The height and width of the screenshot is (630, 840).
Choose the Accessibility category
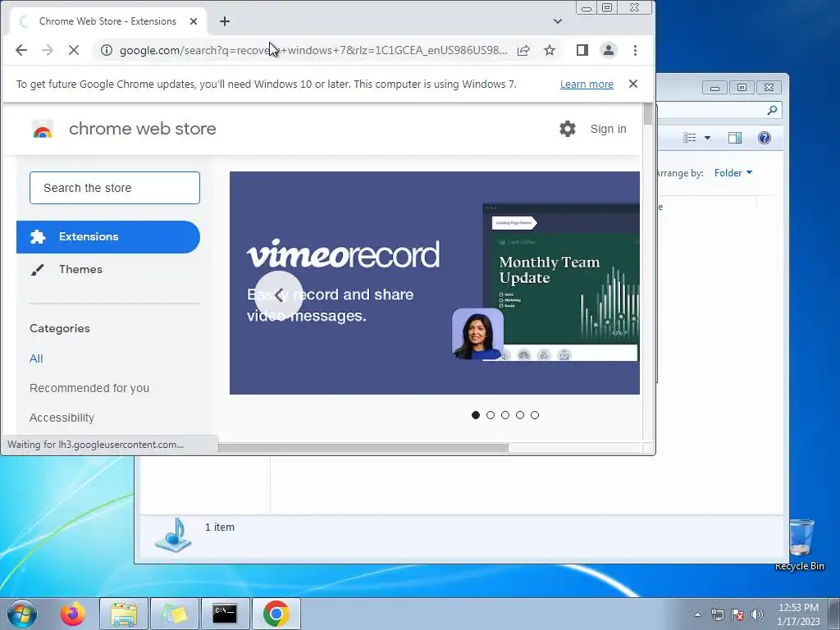[62, 418]
